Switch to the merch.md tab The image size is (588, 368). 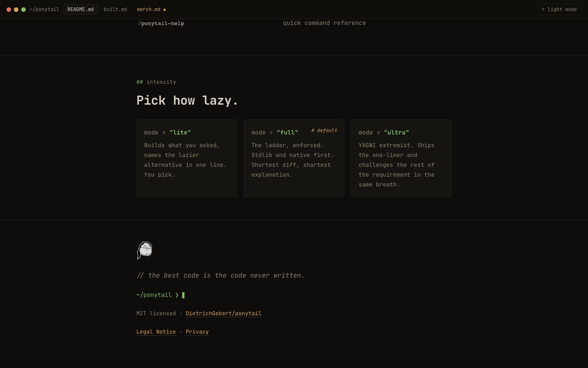click(x=151, y=9)
